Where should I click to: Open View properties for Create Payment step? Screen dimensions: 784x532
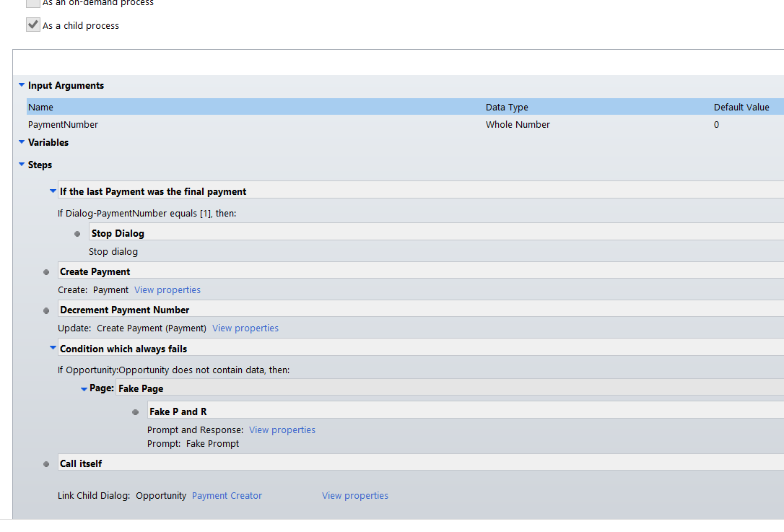tap(167, 290)
